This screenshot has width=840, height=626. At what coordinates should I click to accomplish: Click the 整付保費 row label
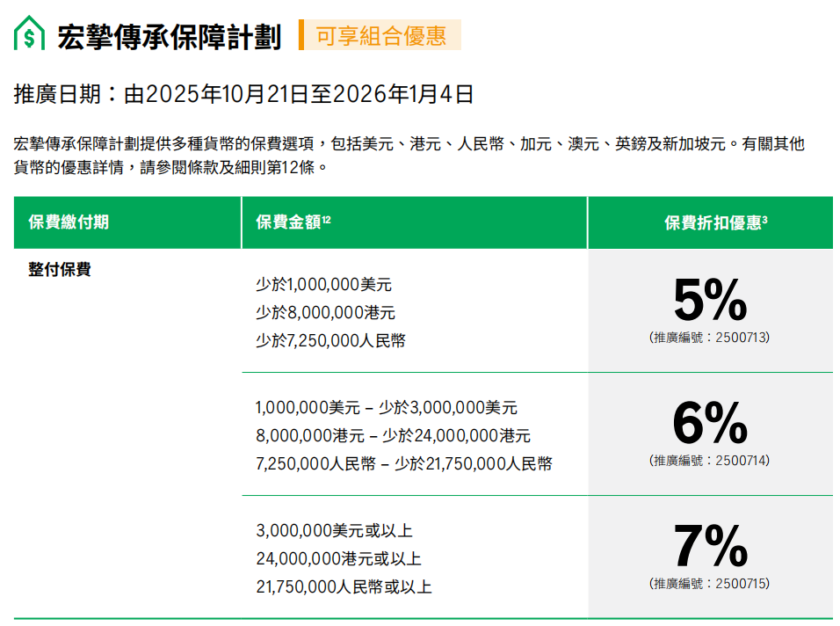pyautogui.click(x=60, y=270)
